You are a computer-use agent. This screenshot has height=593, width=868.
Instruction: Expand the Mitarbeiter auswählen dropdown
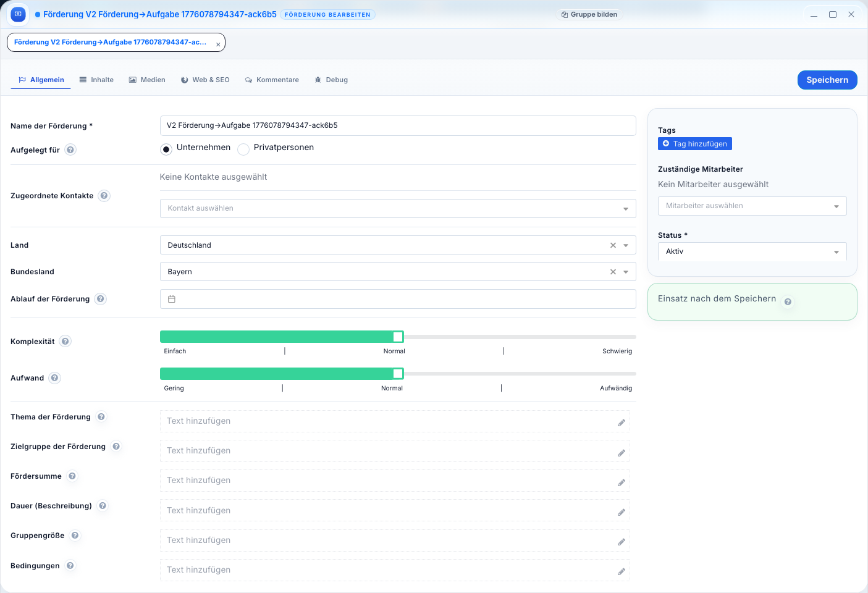click(x=752, y=206)
